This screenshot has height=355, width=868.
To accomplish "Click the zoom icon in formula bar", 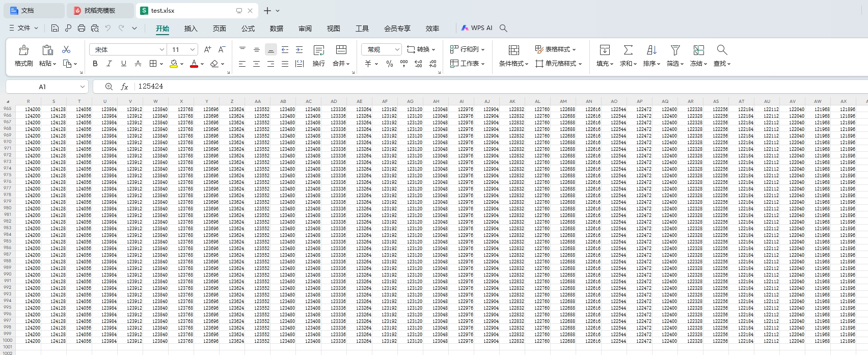I will [x=108, y=87].
